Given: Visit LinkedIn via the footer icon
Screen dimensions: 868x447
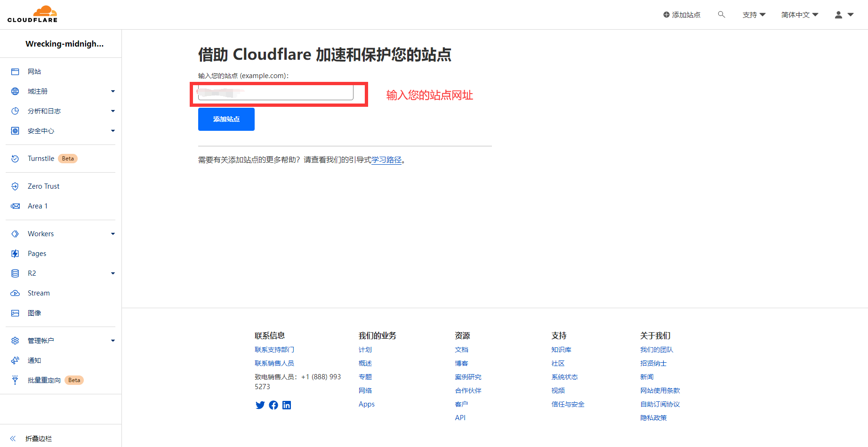Looking at the screenshot, I should pyautogui.click(x=287, y=405).
